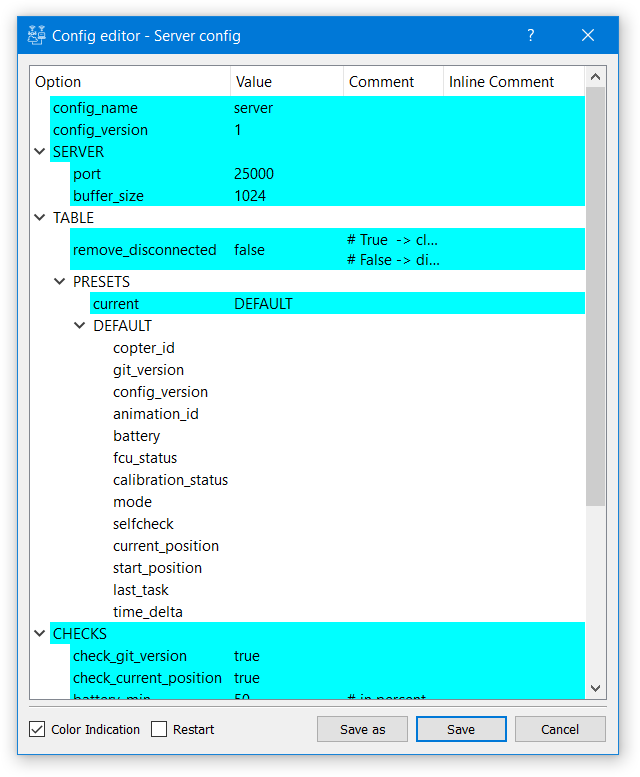Collapse the PRESETS node

(x=59, y=281)
